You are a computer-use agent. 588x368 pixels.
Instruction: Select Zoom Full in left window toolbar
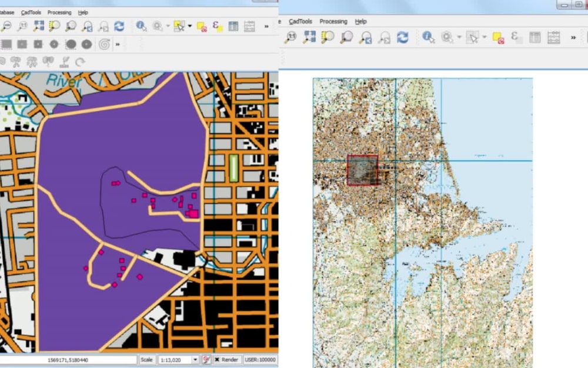click(x=39, y=26)
